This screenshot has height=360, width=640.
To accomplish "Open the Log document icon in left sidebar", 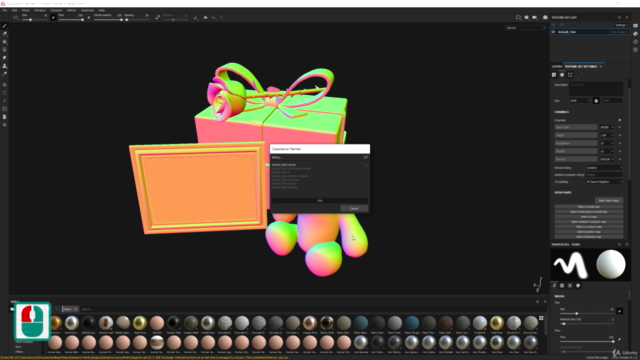I will click(4, 117).
